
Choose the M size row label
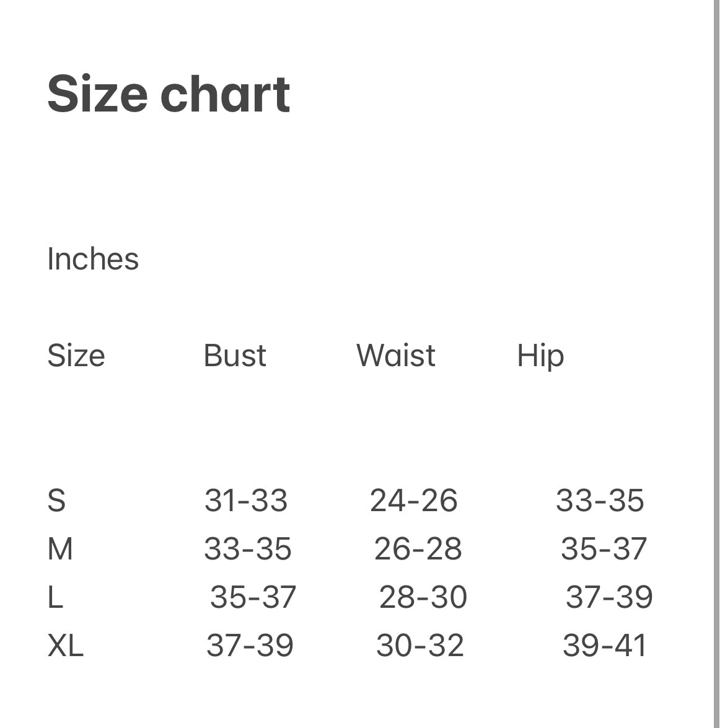tap(60, 549)
